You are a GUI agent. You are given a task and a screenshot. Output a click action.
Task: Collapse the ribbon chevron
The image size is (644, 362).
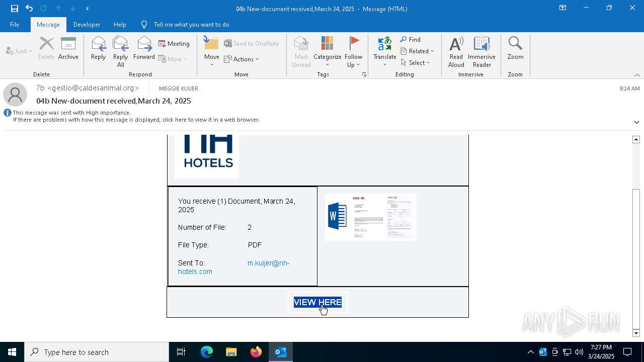637,75
